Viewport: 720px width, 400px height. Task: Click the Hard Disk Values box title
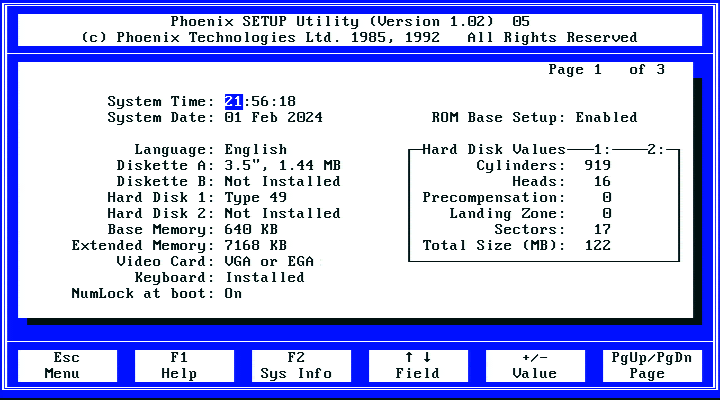coord(494,150)
